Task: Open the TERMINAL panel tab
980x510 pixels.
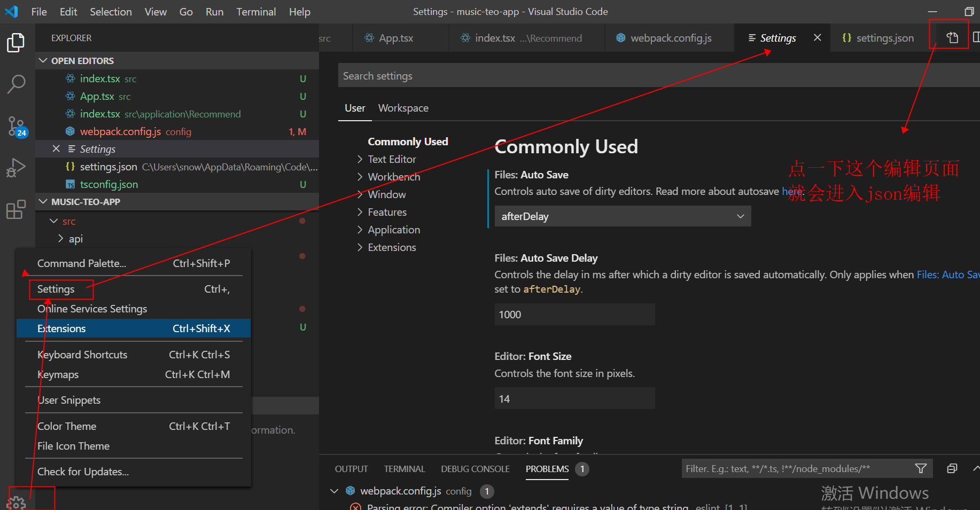Action: (405, 469)
